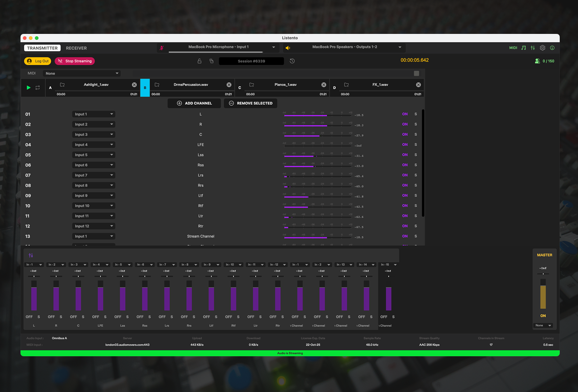Viewport: 578px width, 392px height.
Task: Open the settings gear icon
Action: [543, 48]
